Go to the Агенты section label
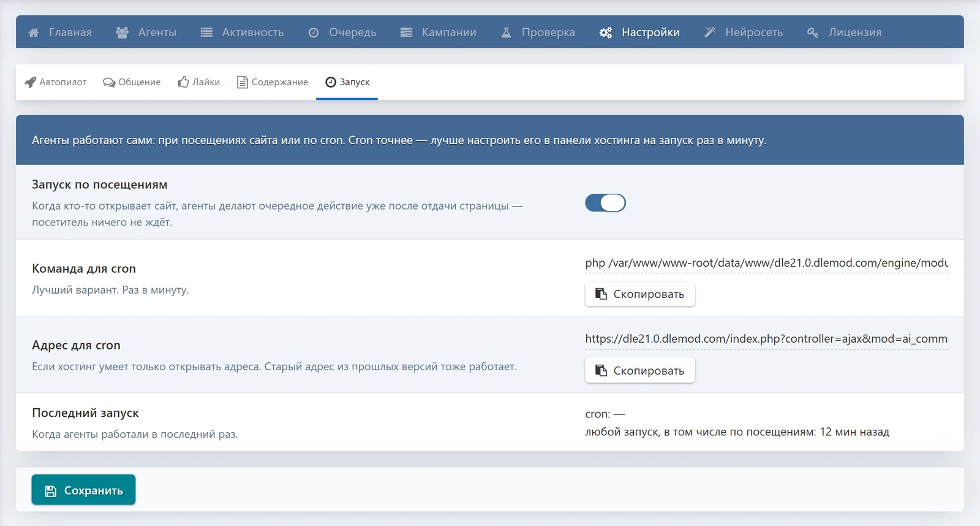 coord(157,32)
